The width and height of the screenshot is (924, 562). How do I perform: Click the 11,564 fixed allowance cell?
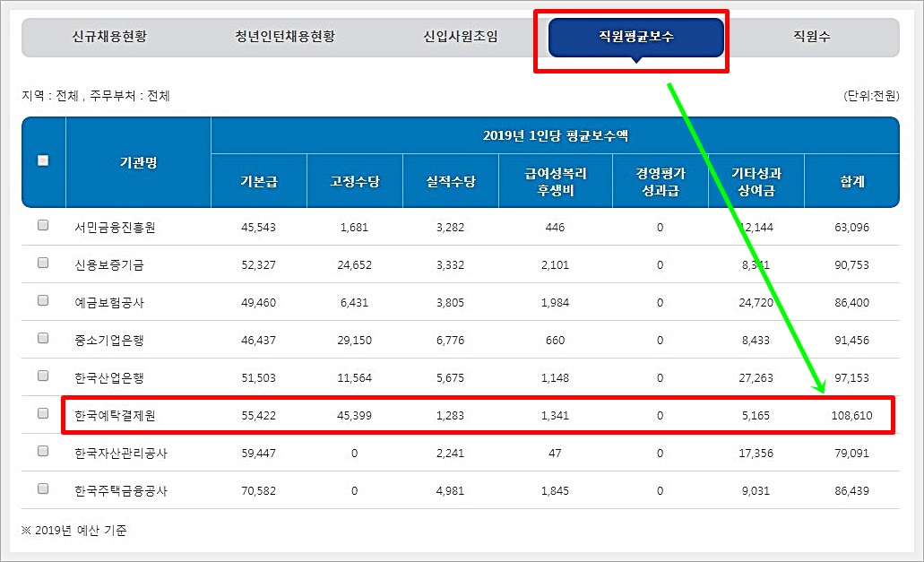click(x=354, y=378)
